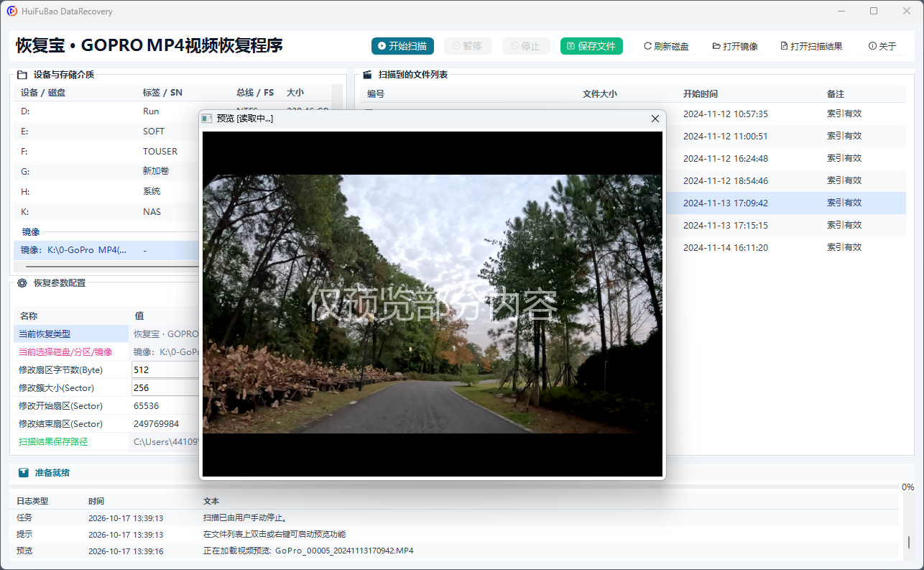The width and height of the screenshot is (924, 570).
Task: Click the HuiFuBao app logo icon
Action: (12, 12)
